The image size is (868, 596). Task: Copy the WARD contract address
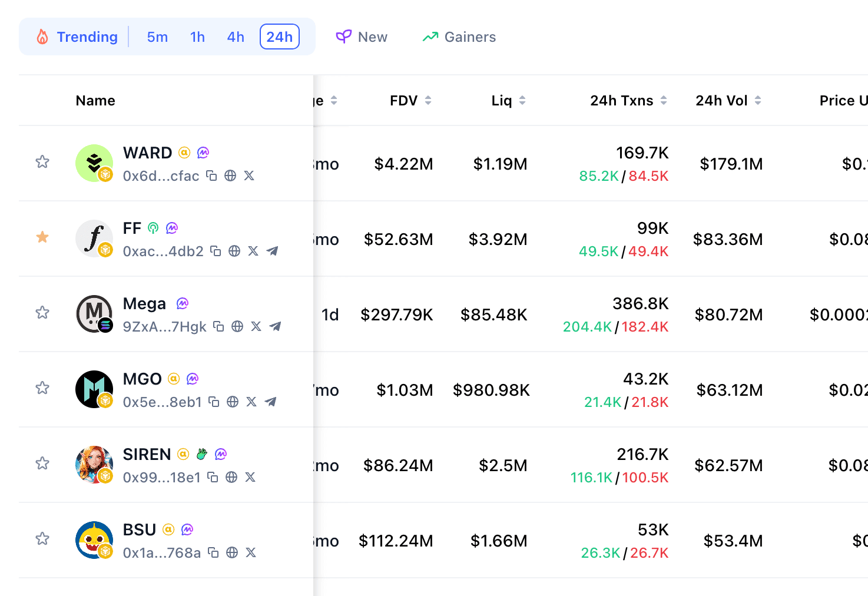[x=211, y=176]
